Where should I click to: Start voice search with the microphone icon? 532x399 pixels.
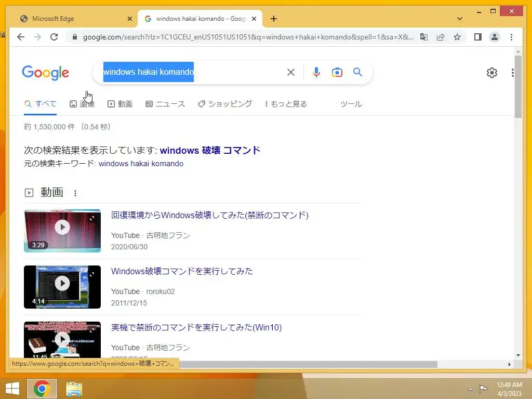click(x=316, y=72)
